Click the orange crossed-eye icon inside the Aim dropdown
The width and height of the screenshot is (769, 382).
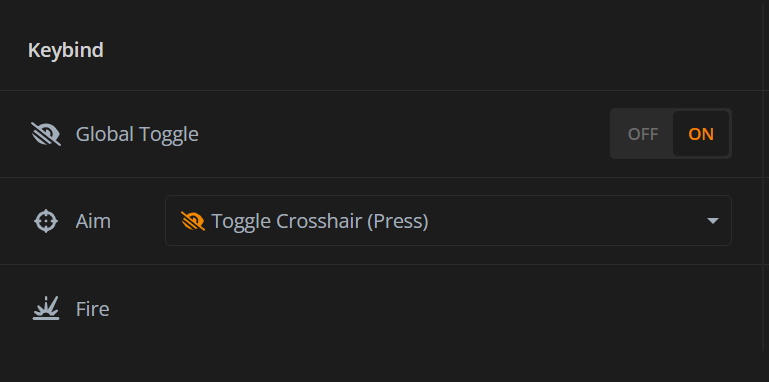(x=193, y=221)
